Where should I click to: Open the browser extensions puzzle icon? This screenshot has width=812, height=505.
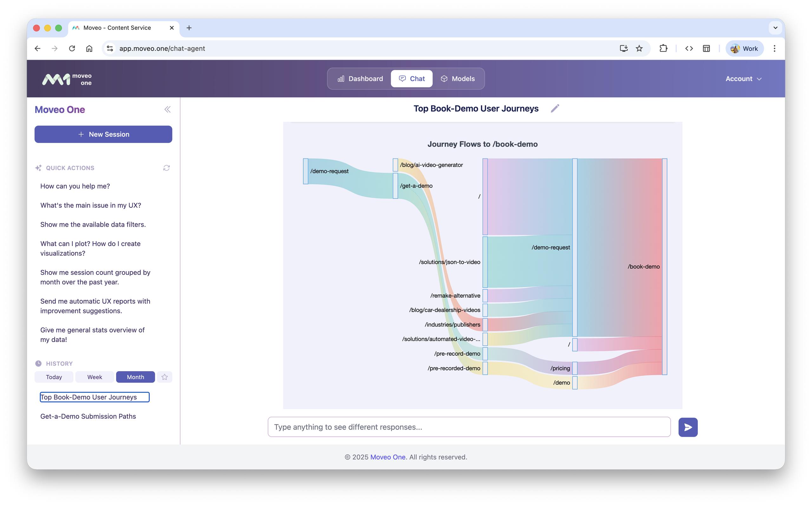[x=663, y=49]
